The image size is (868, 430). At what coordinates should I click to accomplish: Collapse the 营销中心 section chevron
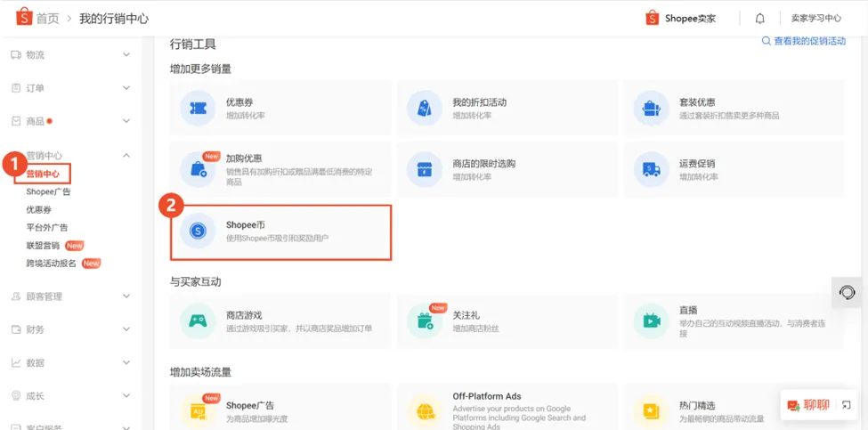tap(126, 156)
